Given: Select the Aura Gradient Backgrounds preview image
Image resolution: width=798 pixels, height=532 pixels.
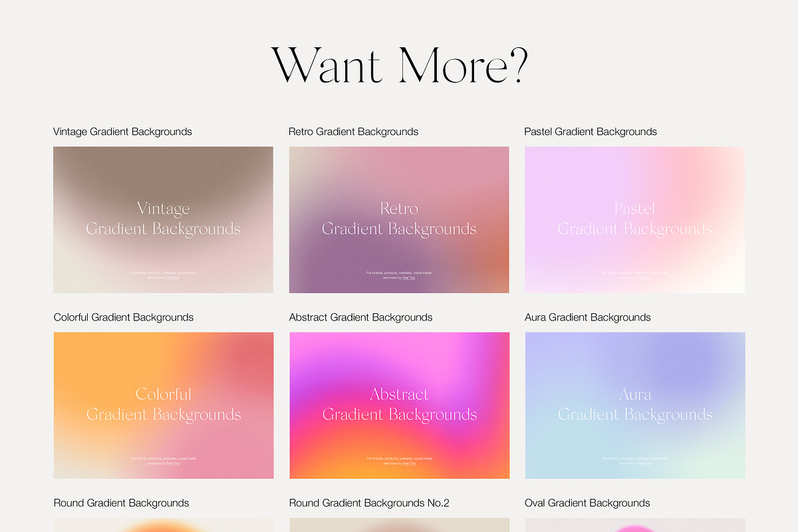Looking at the screenshot, I should point(634,405).
